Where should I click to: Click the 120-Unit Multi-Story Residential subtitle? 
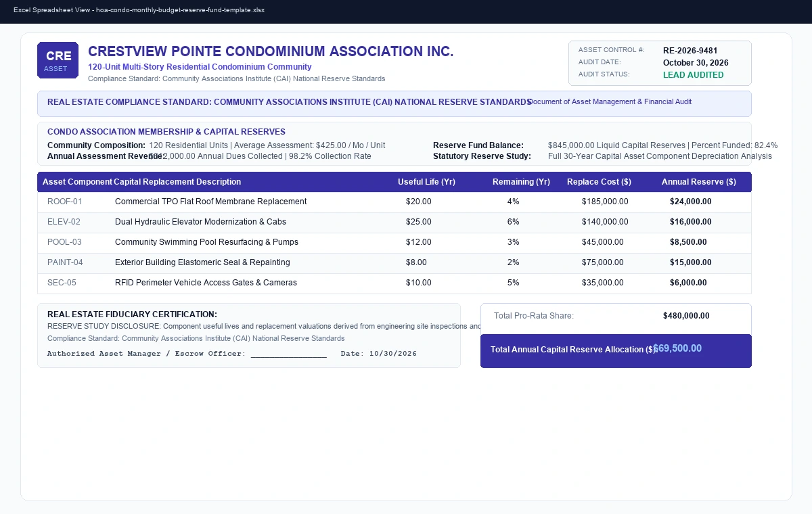(x=200, y=67)
